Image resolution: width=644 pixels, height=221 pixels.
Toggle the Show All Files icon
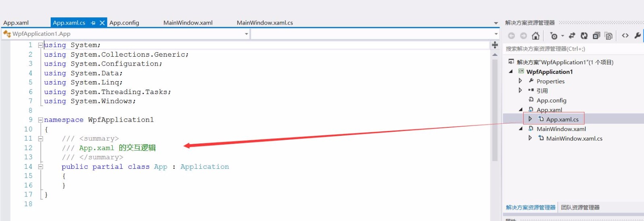tap(609, 36)
